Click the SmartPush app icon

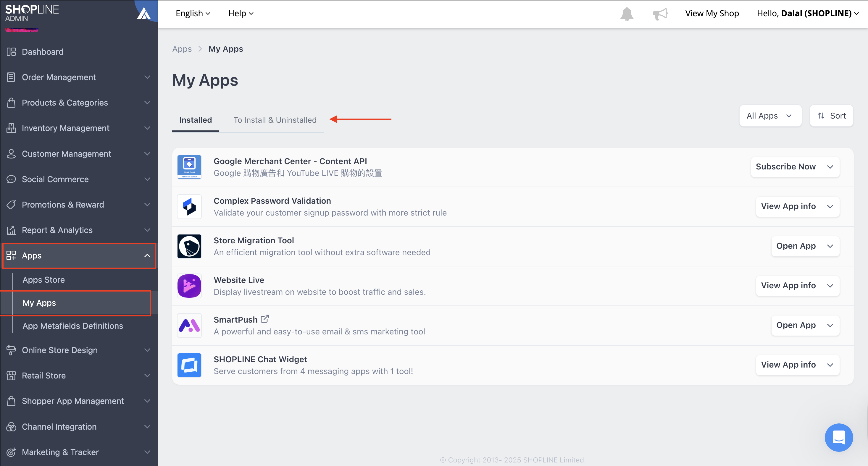point(189,326)
